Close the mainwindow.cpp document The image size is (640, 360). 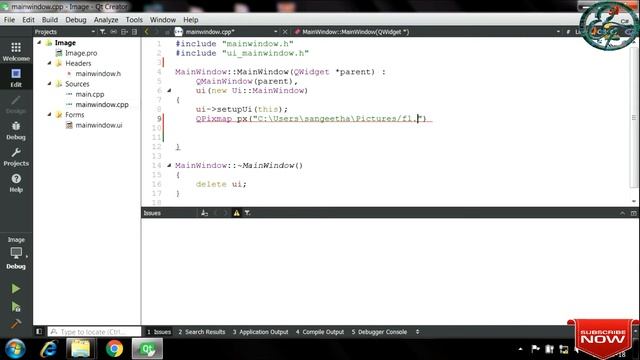tap(285, 31)
